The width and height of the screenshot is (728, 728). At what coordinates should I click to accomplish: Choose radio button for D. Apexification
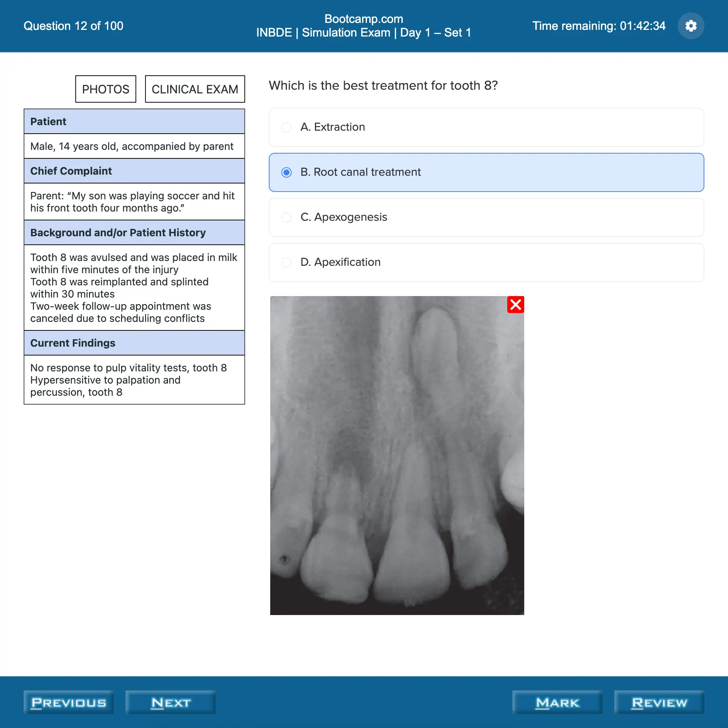click(286, 262)
